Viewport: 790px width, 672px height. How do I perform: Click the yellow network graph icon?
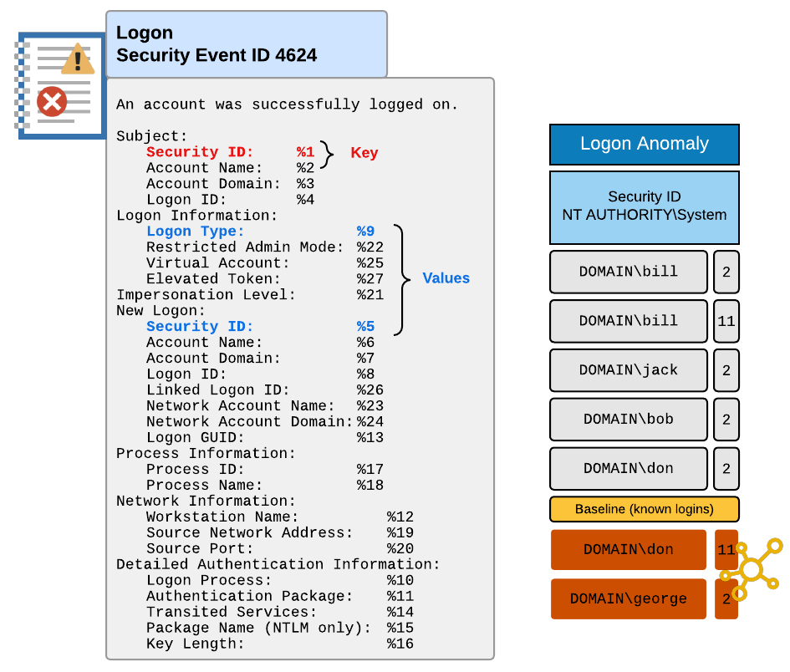click(752, 569)
